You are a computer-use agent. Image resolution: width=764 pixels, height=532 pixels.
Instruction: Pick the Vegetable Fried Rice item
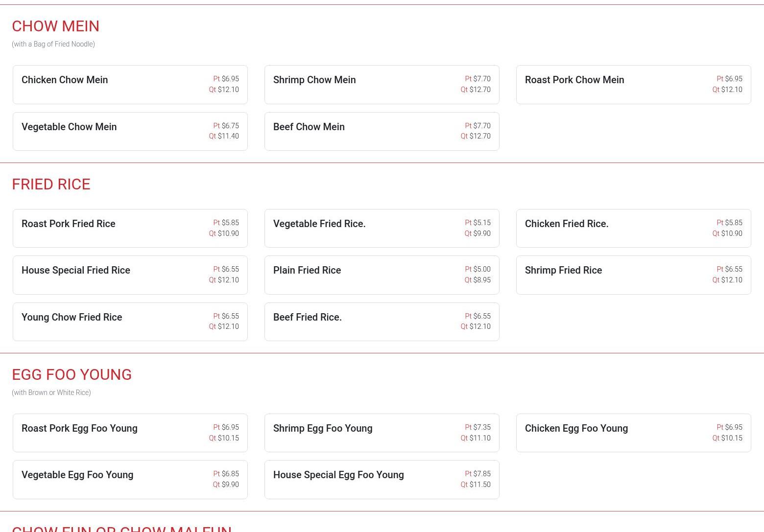pyautogui.click(x=382, y=228)
